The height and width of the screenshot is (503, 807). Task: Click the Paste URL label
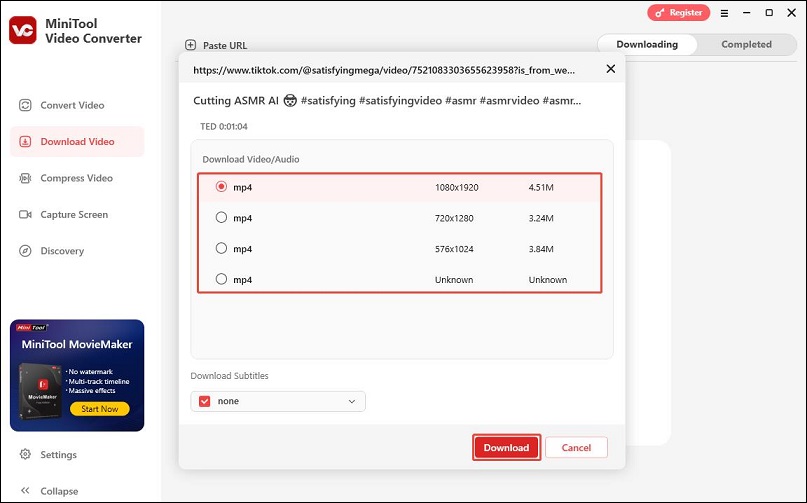click(x=225, y=45)
